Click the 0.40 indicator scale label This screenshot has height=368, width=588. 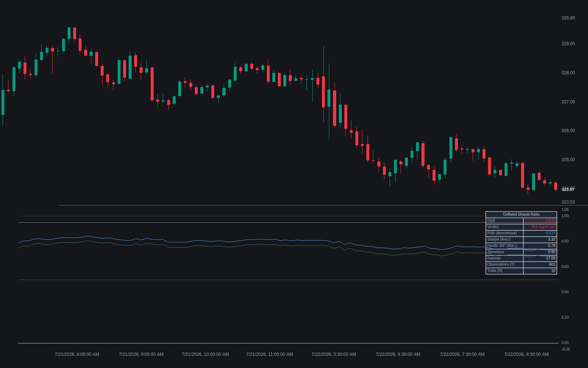pyautogui.click(x=565, y=292)
